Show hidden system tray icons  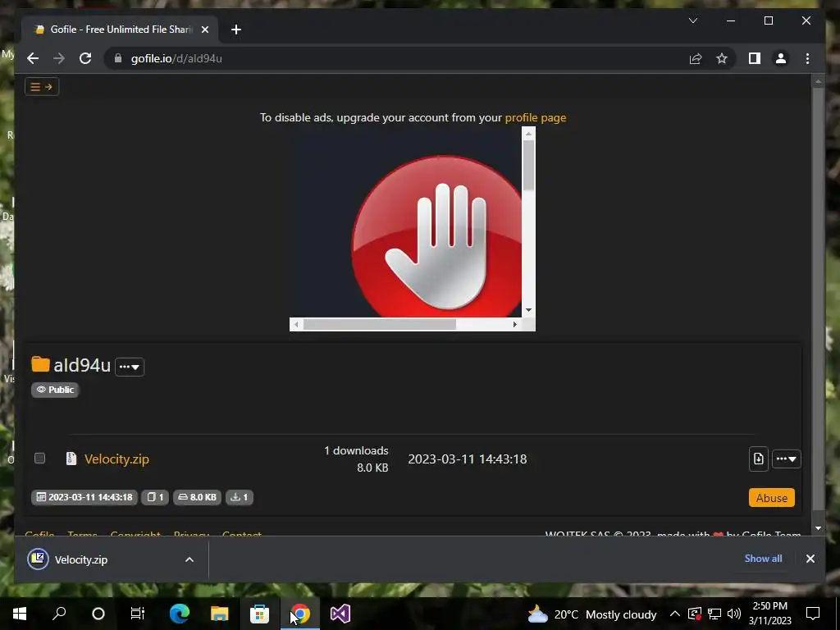[x=675, y=614]
